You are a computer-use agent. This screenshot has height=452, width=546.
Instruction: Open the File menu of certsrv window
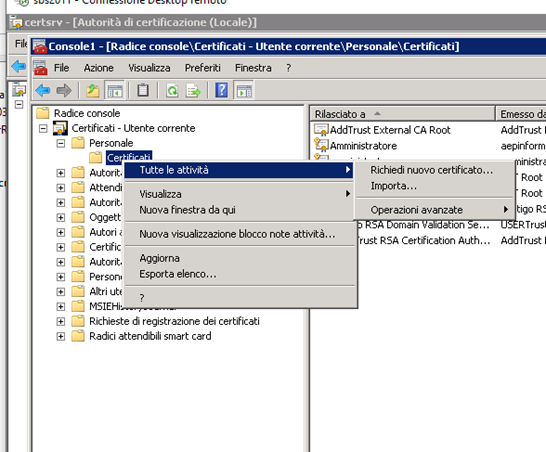click(x=21, y=44)
